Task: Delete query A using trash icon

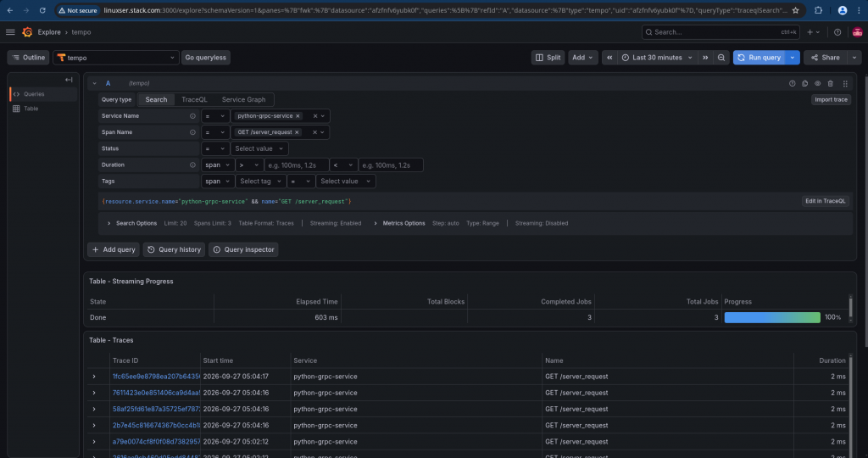Action: tap(831, 84)
